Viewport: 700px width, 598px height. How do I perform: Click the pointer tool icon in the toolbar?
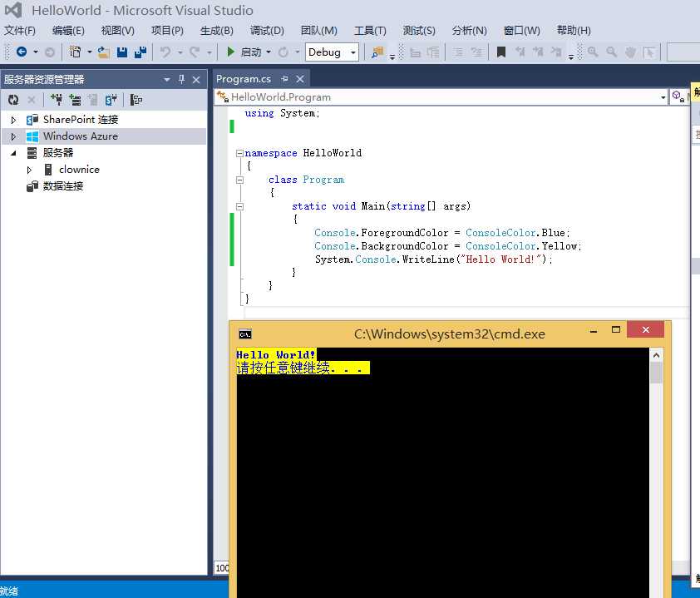(648, 52)
